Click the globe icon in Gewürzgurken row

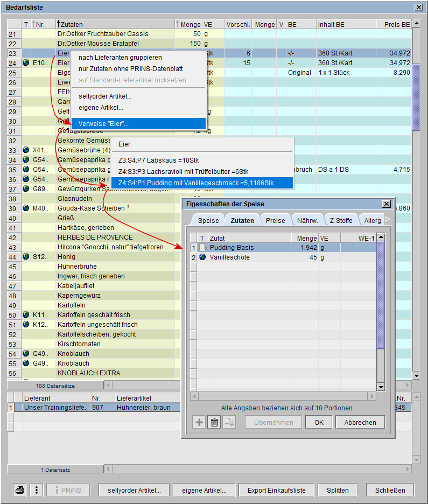(26, 189)
